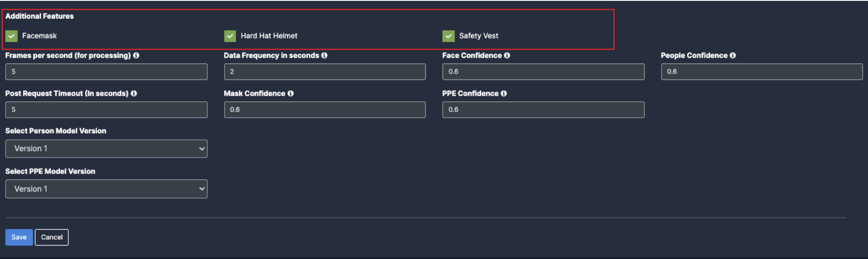The width and height of the screenshot is (868, 259).
Task: Click info icon next to People Confidence
Action: (733, 55)
